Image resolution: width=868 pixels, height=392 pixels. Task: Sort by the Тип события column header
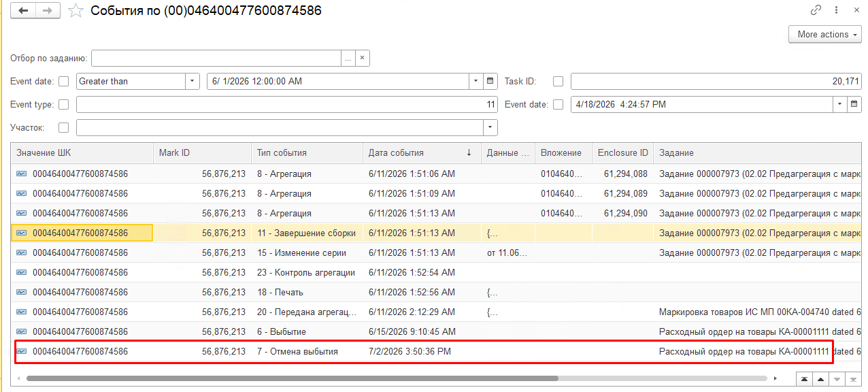[307, 153]
